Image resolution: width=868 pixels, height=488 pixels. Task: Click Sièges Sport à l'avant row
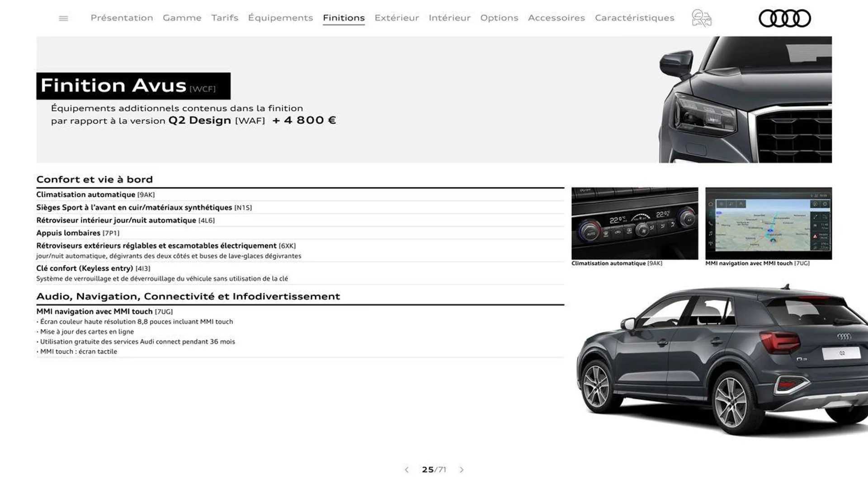coord(300,207)
